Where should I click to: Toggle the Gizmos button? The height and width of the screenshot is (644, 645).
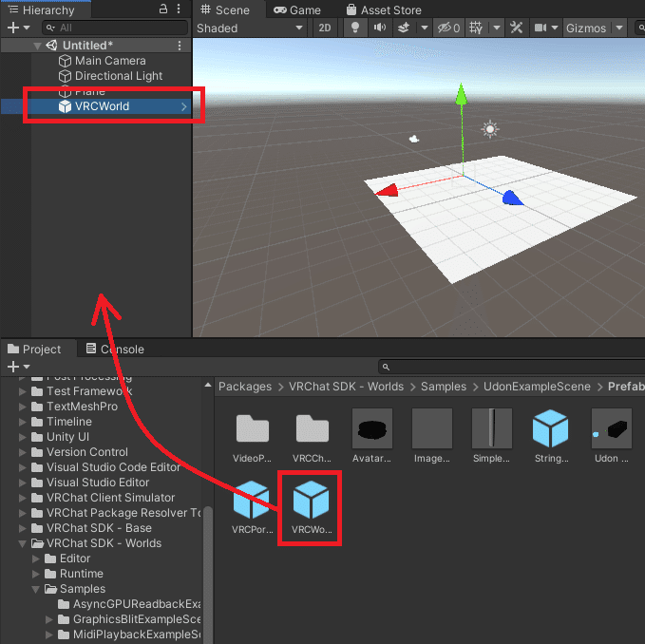pyautogui.click(x=586, y=28)
